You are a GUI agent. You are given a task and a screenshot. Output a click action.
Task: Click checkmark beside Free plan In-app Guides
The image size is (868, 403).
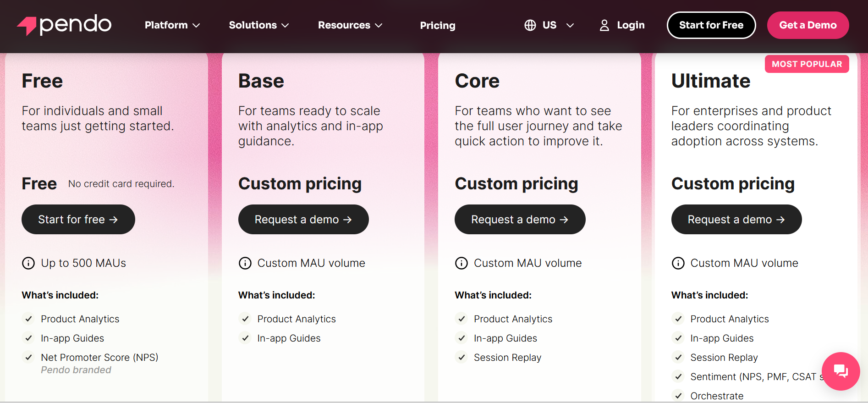pos(28,338)
